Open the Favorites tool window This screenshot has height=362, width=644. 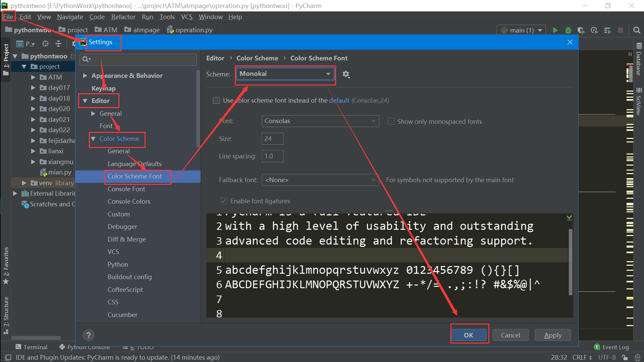pos(6,265)
